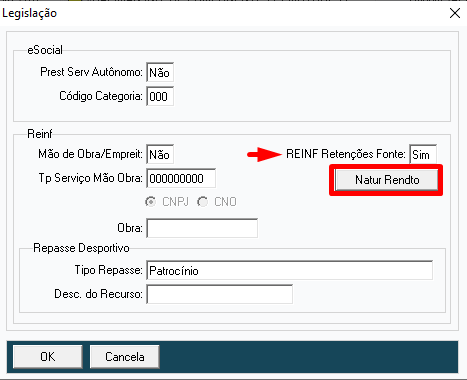
Task: Click into the Obra input field
Action: coord(202,228)
